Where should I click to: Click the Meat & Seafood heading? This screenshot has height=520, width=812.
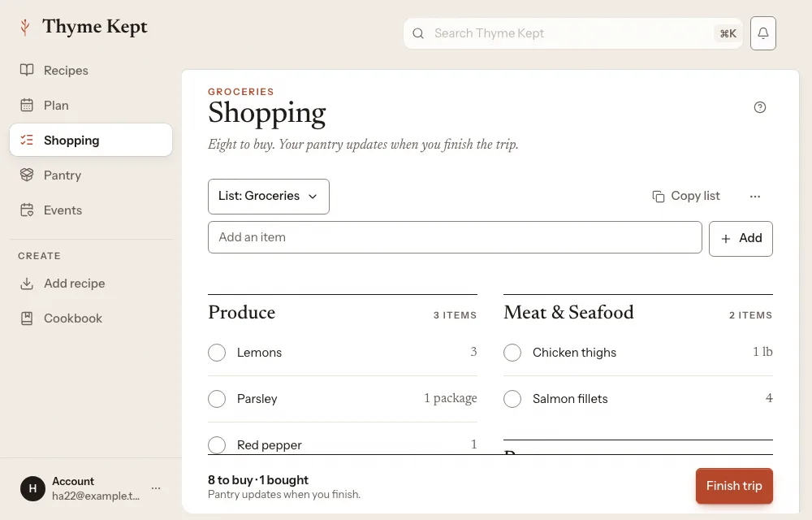pos(568,312)
